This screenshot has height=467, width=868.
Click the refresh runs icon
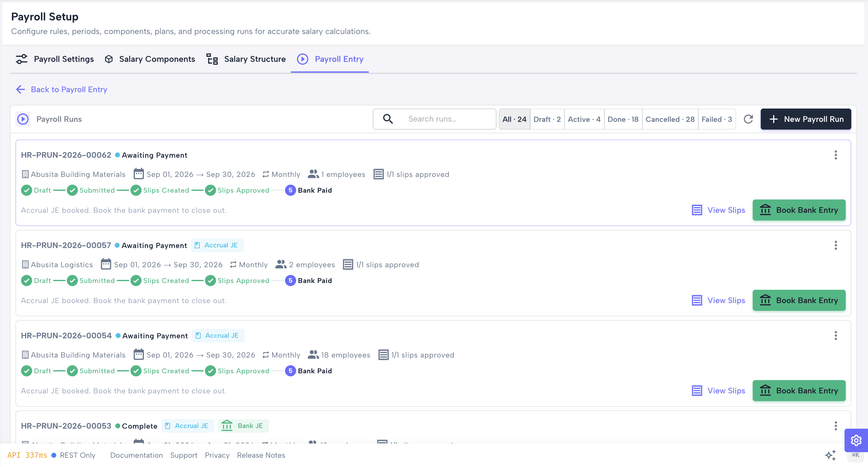click(748, 119)
